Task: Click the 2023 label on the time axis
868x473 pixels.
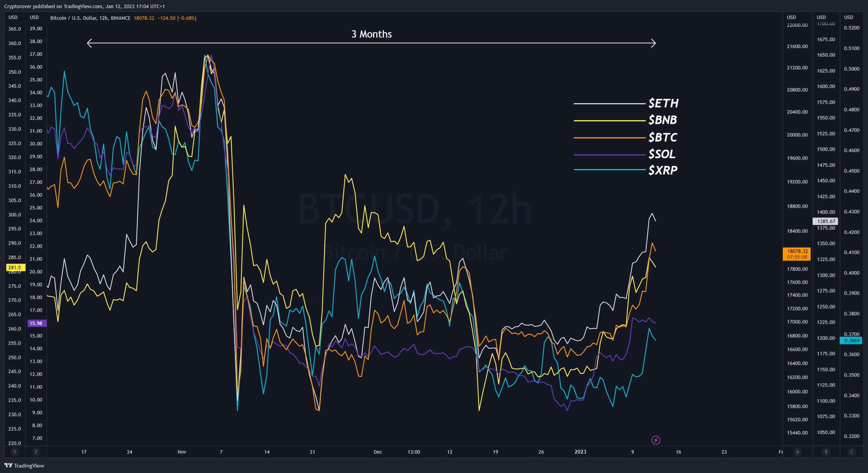Action: click(580, 452)
